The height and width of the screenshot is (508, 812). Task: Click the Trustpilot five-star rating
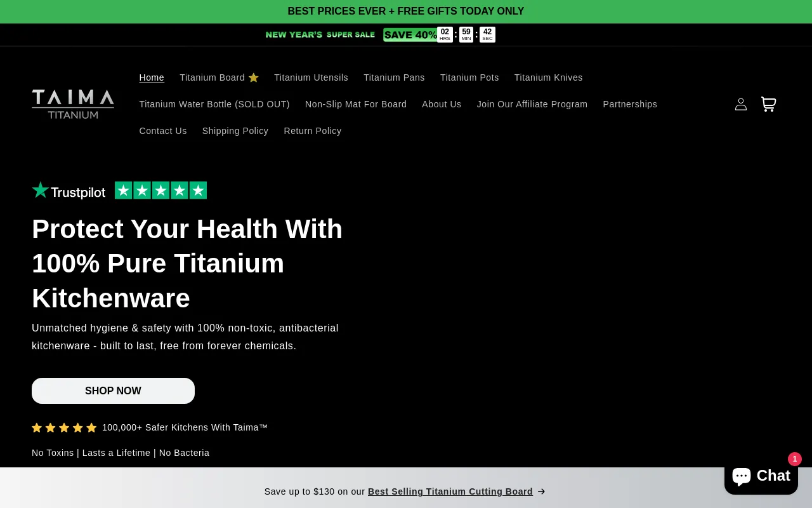(x=160, y=190)
